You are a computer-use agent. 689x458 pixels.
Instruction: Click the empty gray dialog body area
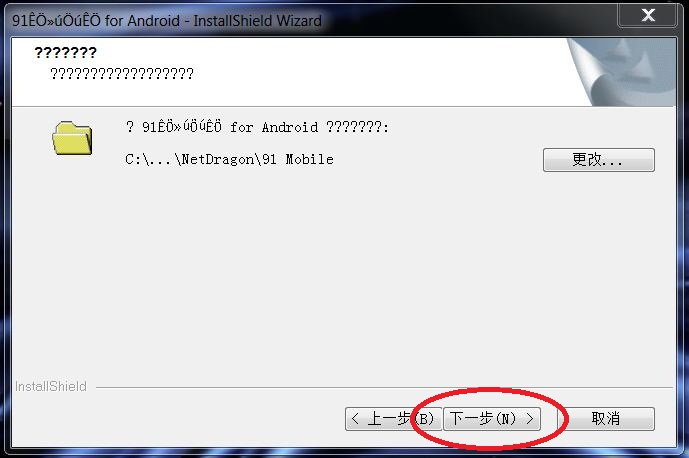[x=343, y=273]
